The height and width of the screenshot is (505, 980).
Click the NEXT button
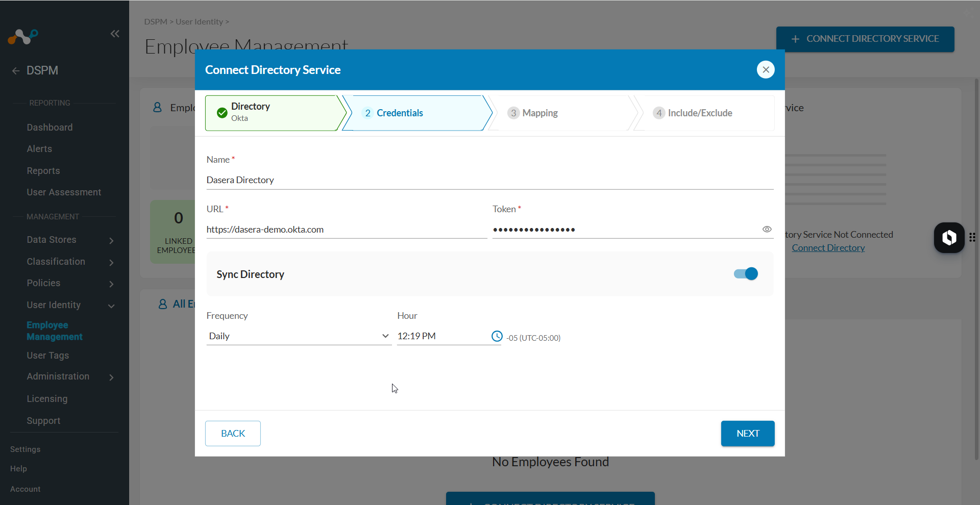coord(748,433)
